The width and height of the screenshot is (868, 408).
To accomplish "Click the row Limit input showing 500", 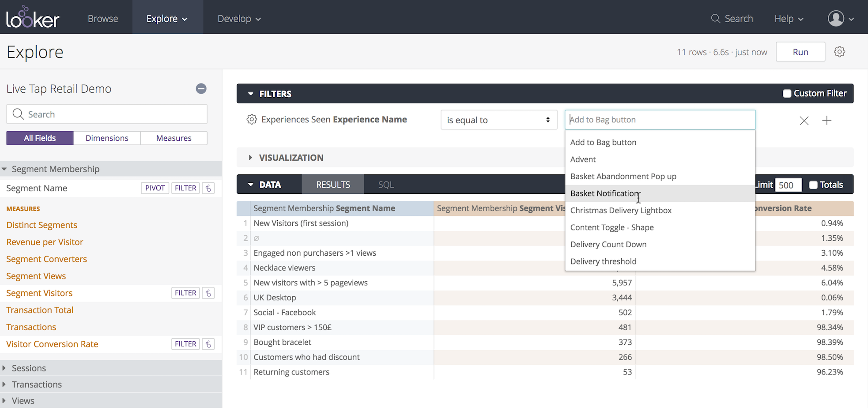I will [788, 185].
